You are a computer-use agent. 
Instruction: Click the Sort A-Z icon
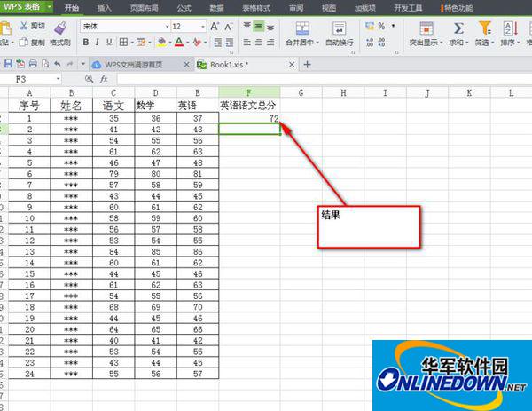[511, 28]
